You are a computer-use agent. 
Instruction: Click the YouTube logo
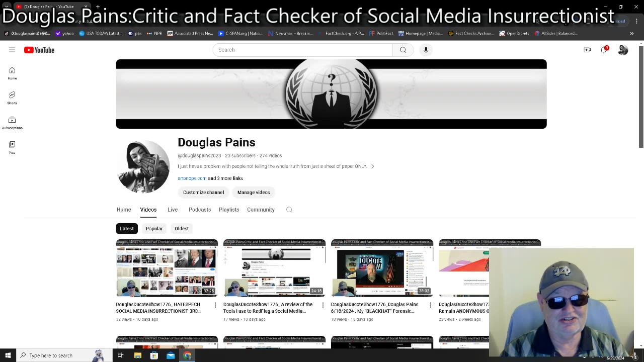[39, 50]
